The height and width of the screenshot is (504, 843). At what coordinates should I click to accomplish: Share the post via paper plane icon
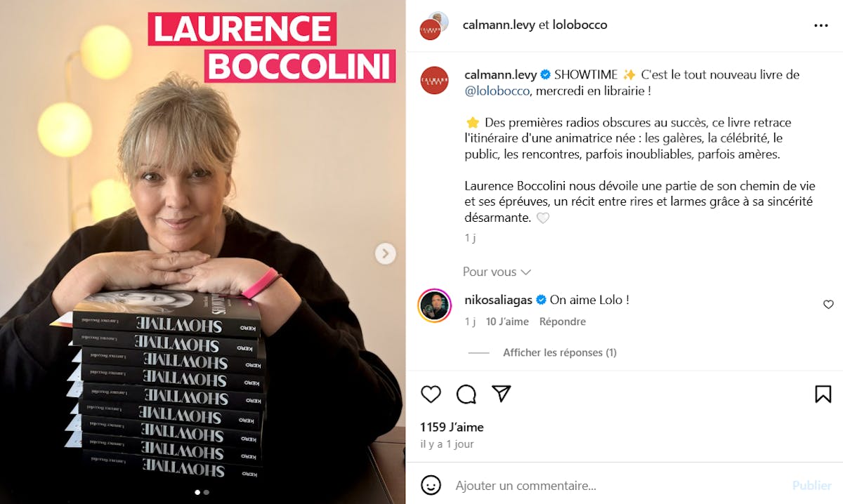coord(501,394)
